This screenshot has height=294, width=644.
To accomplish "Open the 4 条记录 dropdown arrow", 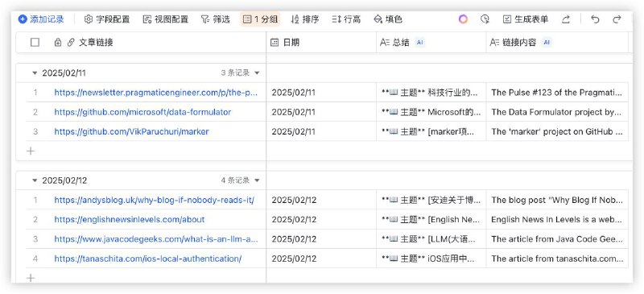I will pyautogui.click(x=257, y=180).
